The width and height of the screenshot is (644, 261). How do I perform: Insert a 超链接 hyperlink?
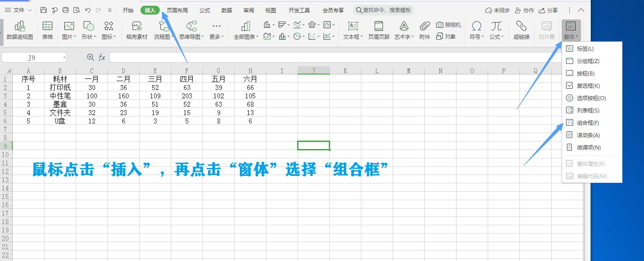point(522,31)
